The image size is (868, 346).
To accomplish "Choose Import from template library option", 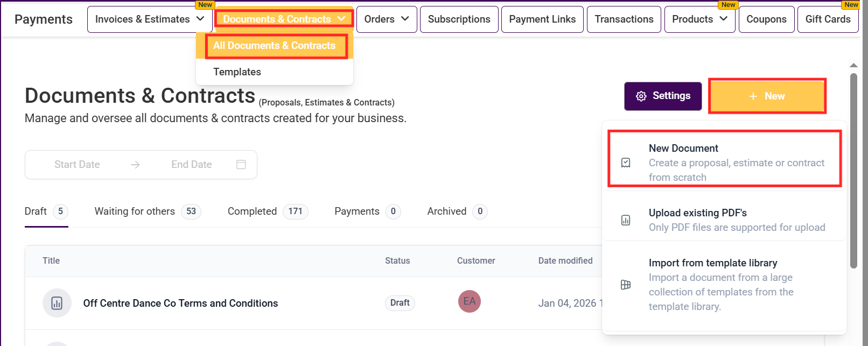I will [x=724, y=285].
